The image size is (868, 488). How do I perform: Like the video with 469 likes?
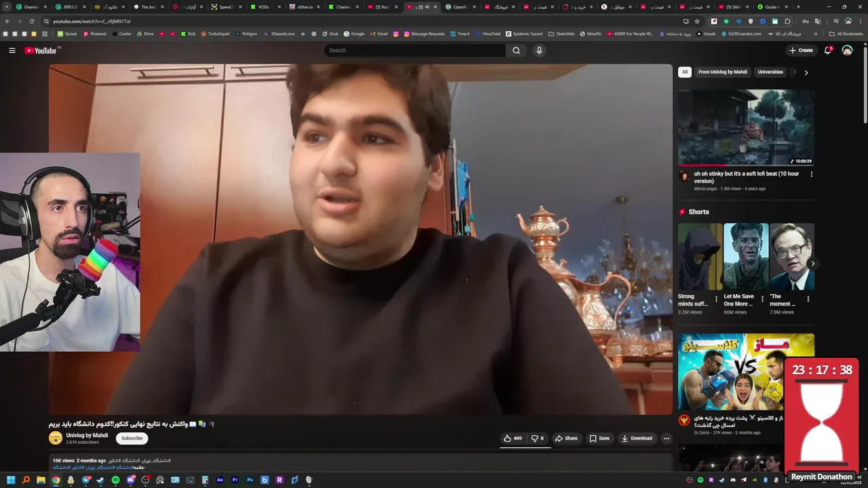click(x=513, y=439)
